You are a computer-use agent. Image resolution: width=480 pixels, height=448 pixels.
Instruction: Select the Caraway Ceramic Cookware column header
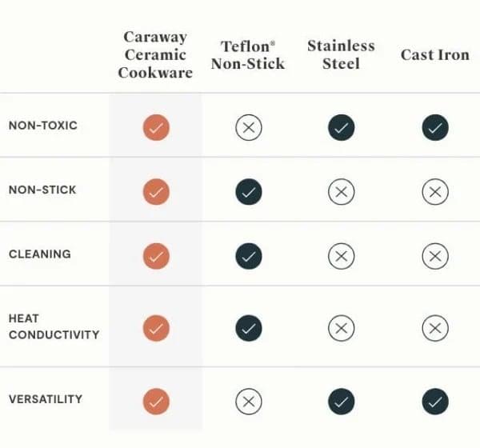pyautogui.click(x=156, y=55)
